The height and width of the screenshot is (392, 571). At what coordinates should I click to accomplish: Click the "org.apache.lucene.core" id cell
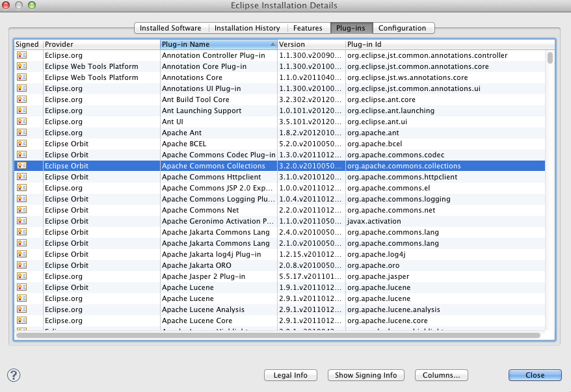click(387, 320)
